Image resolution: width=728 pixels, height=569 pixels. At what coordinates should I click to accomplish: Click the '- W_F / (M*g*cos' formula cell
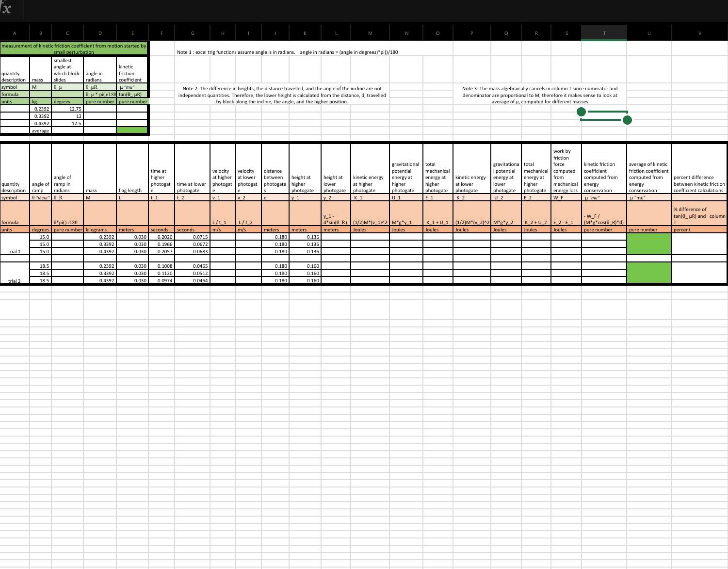604,213
